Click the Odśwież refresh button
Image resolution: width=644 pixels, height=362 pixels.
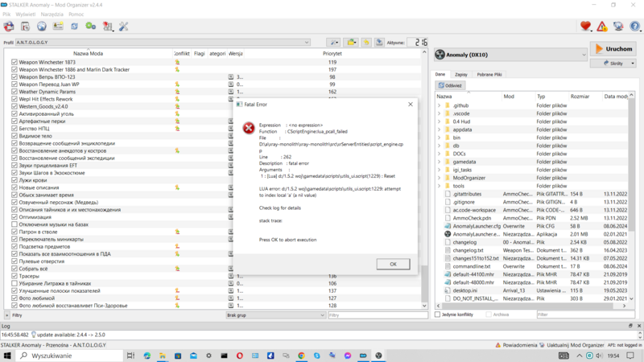450,85
